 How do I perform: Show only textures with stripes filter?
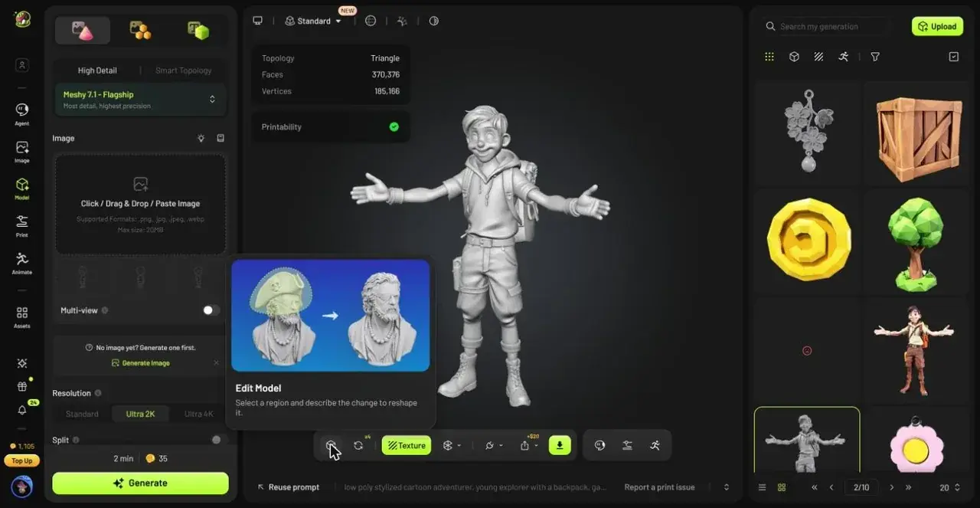click(x=818, y=57)
